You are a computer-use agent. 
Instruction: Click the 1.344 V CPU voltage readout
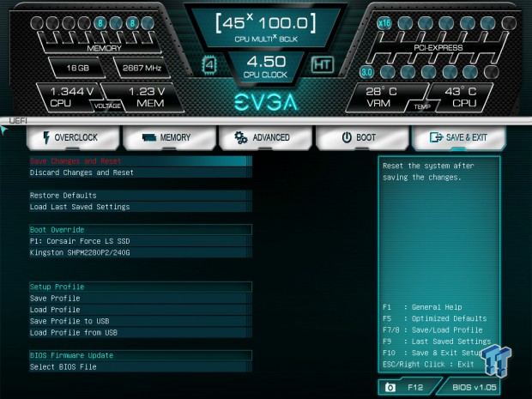tap(72, 92)
